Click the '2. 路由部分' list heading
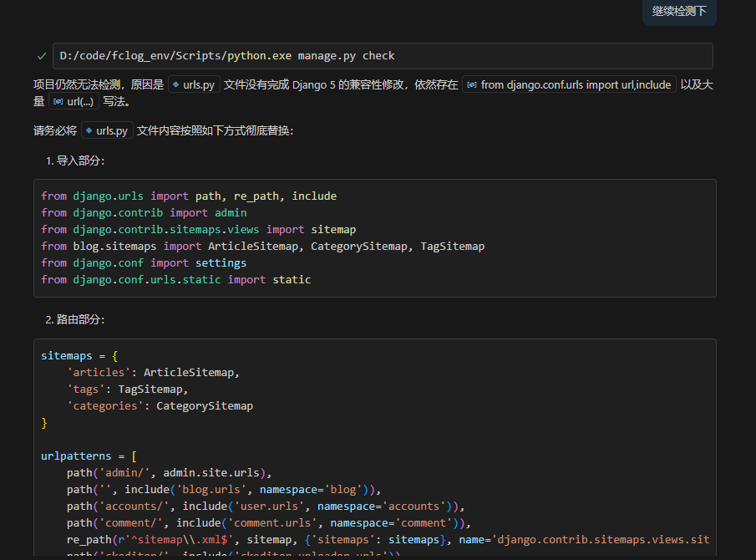 (75, 319)
